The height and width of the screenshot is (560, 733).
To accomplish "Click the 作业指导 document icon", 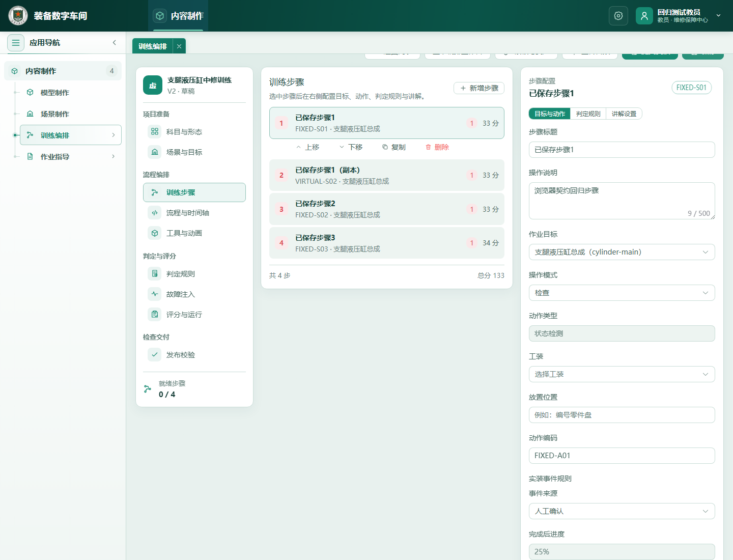I will coord(30,157).
